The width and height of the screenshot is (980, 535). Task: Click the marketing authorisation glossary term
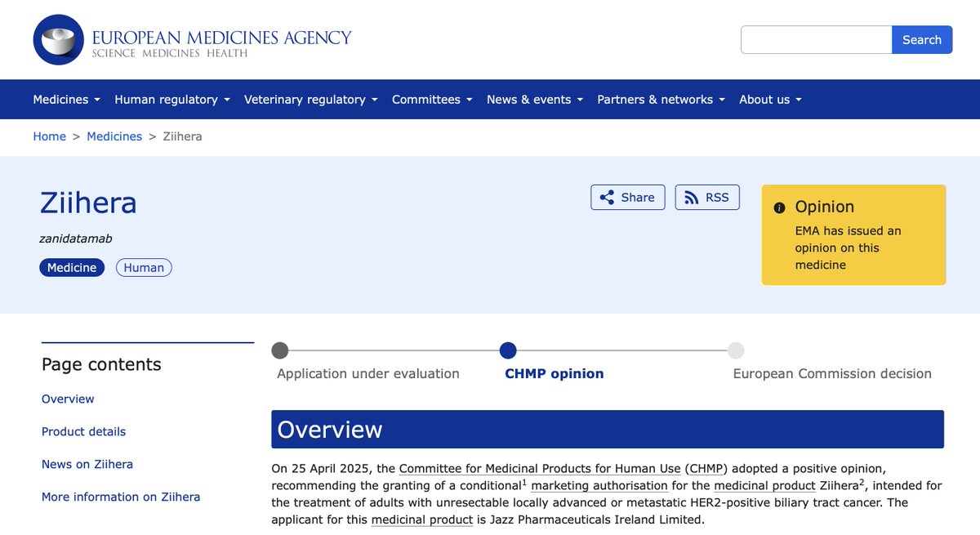click(x=599, y=485)
